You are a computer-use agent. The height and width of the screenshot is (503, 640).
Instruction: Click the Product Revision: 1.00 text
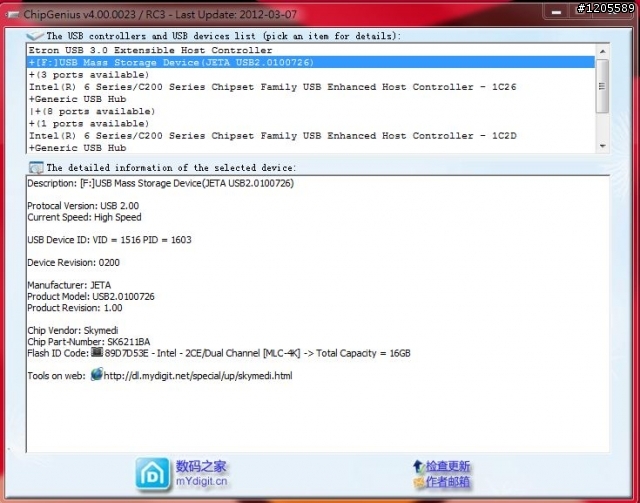pos(75,308)
